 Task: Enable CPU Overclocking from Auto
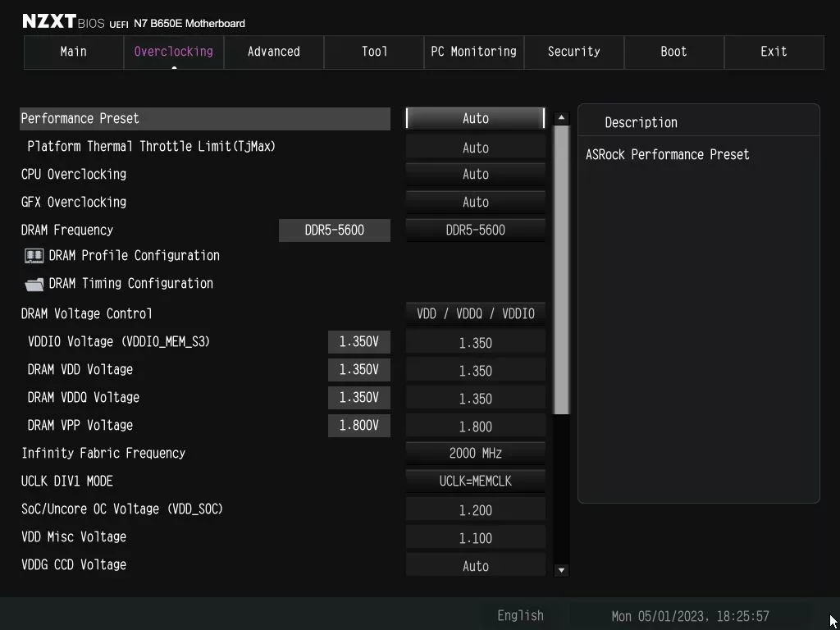tap(475, 174)
